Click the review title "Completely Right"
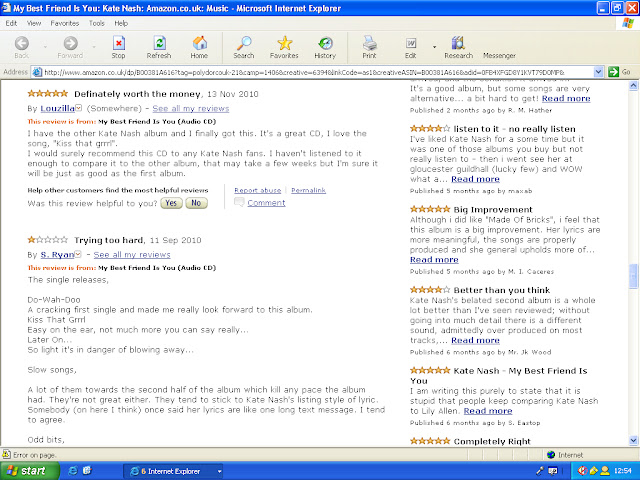This screenshot has width=640, height=480. pos(492,441)
